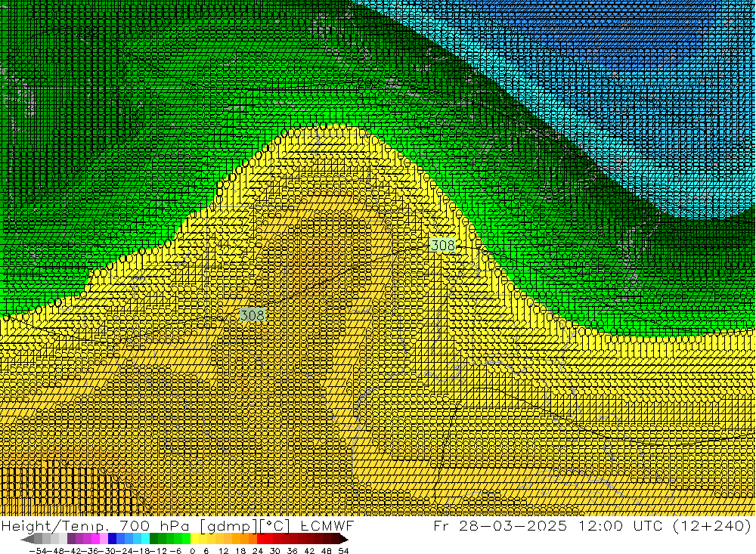Click the dark maroon right arrow of the legend

tap(342, 539)
